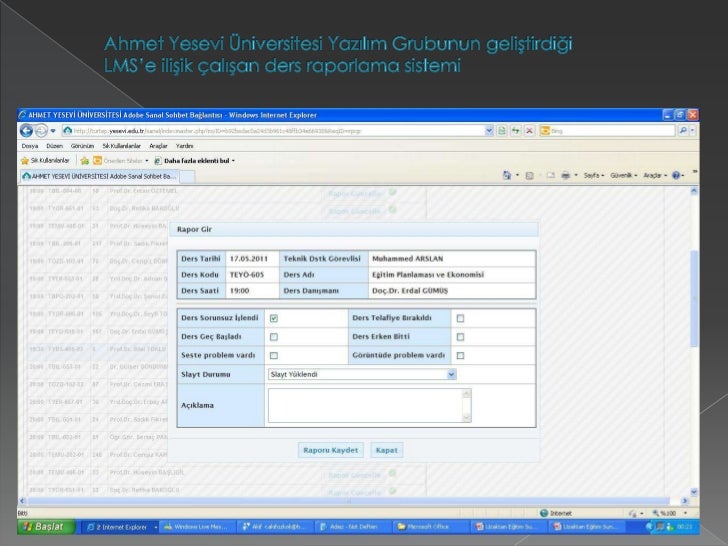The width and height of the screenshot is (728, 546).
Task: Check the Ders Erken Bitti checkbox
Action: [x=460, y=337]
